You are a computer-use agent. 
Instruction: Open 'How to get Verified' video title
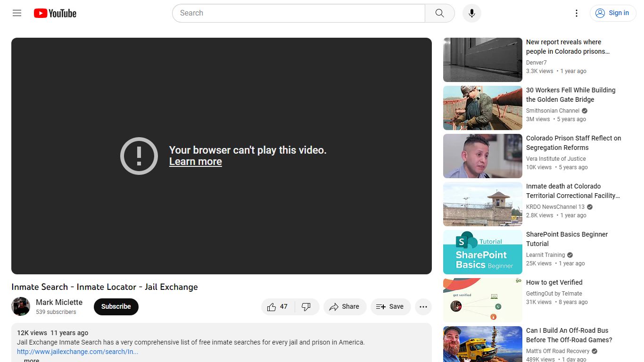click(554, 282)
